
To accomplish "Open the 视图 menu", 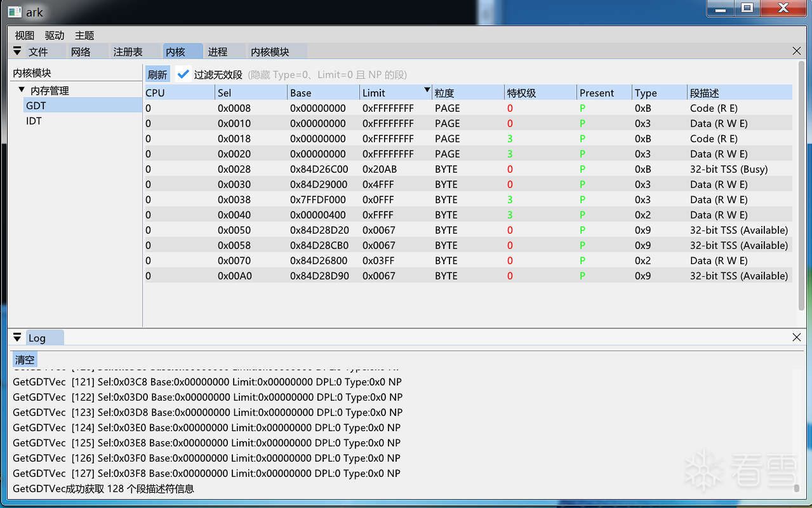I will click(25, 36).
